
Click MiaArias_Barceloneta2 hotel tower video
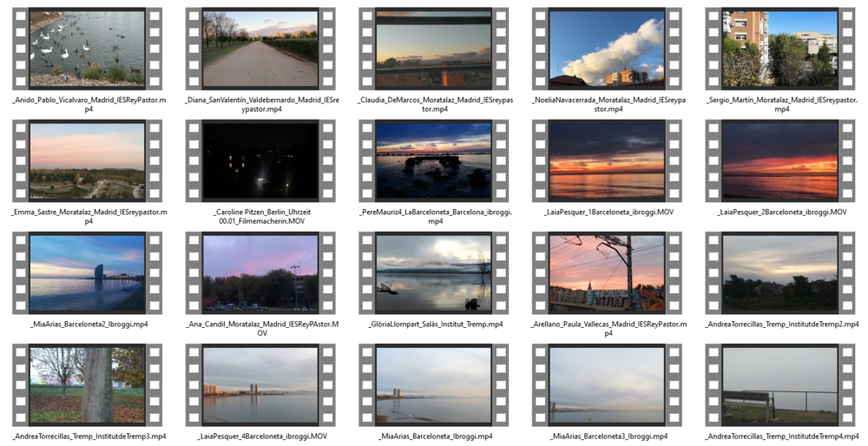(x=88, y=273)
